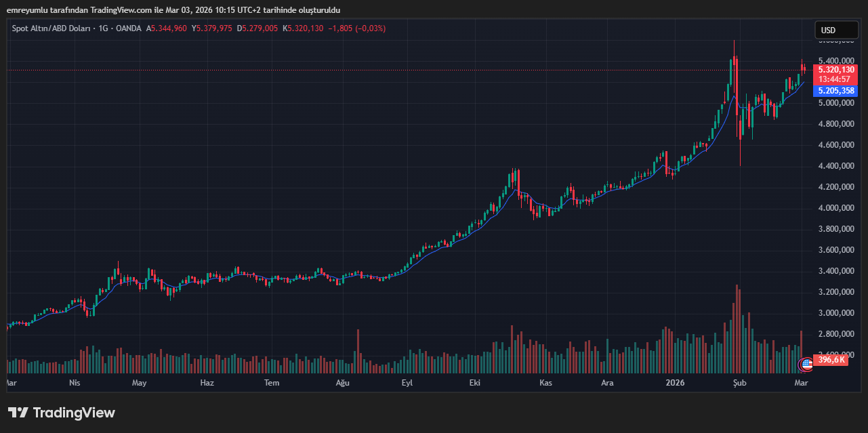Click the 5.400,000 price axis label
Image resolution: width=868 pixels, height=433 pixels.
835,60
